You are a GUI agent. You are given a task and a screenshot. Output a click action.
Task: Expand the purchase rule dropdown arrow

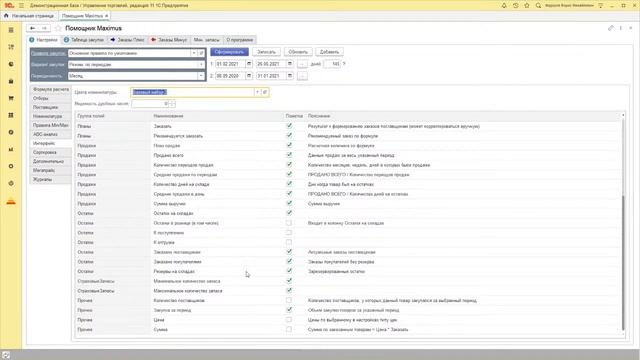[194, 53]
